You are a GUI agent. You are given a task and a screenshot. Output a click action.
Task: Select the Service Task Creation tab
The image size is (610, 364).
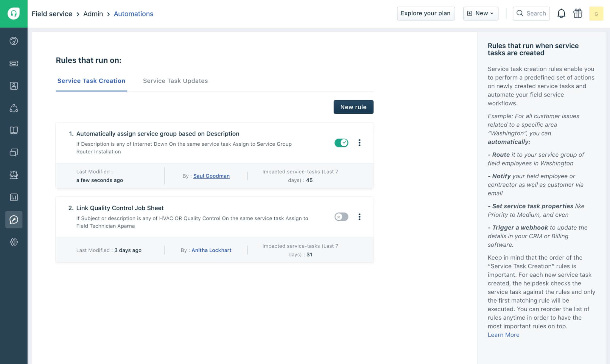pos(91,81)
